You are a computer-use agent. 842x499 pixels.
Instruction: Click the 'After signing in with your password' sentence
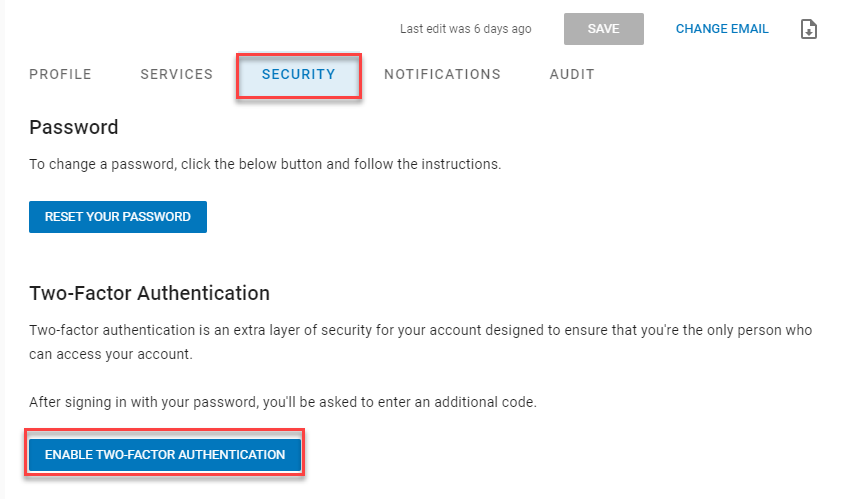tap(283, 402)
